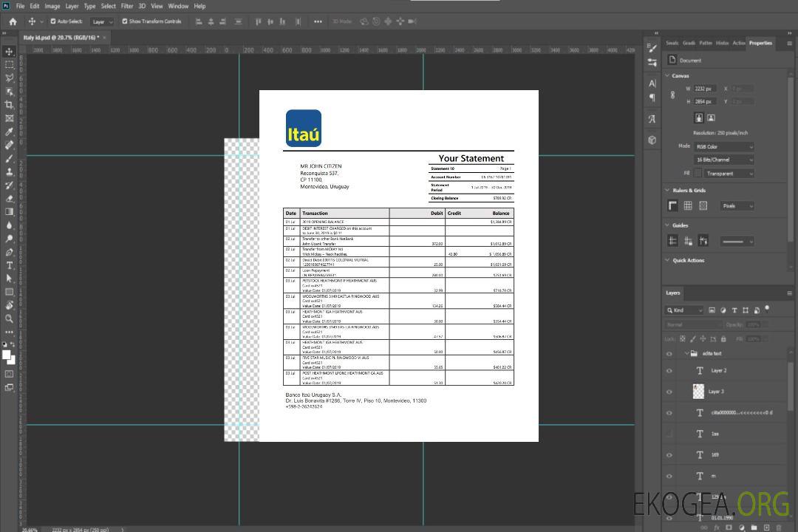Toggle grid icon in Rulers & Grids
Viewport: 798px width, 532px height.
[x=688, y=205]
